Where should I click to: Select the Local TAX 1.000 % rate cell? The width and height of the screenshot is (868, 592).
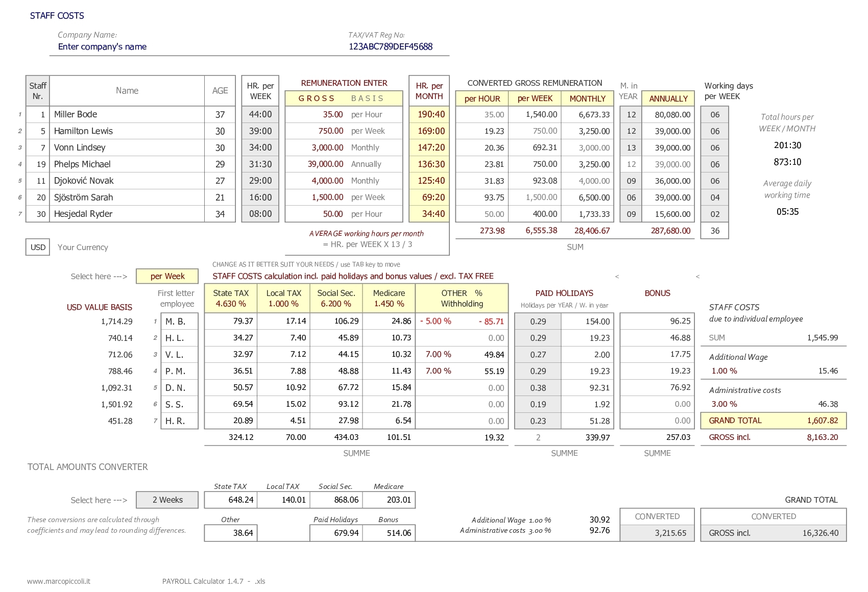tap(284, 299)
